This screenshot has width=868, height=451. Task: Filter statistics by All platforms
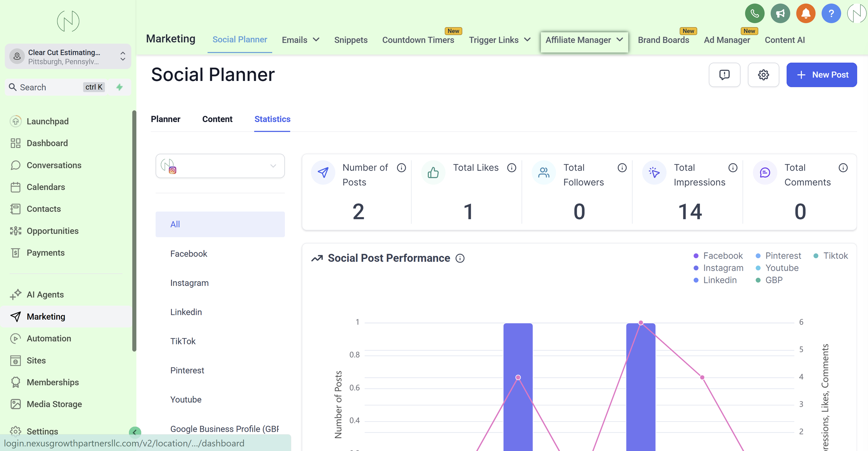(220, 224)
